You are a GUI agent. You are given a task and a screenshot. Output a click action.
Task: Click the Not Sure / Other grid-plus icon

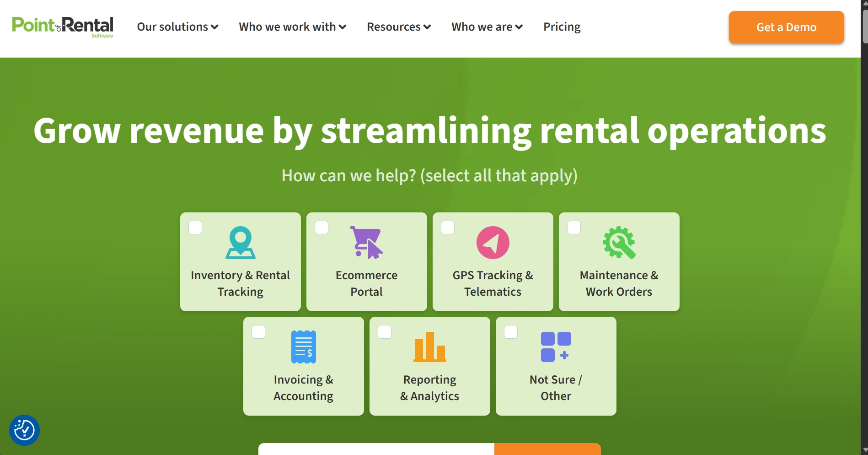(556, 347)
